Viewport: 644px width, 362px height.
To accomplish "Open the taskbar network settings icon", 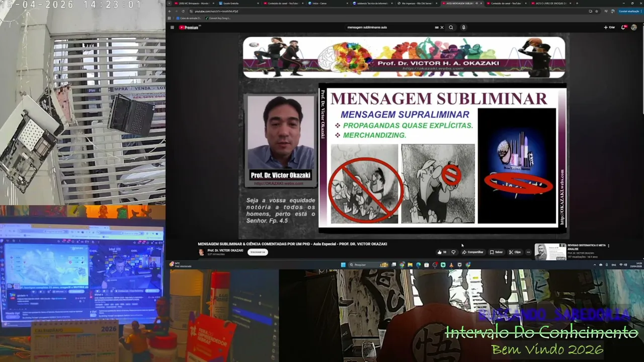I will (621, 264).
